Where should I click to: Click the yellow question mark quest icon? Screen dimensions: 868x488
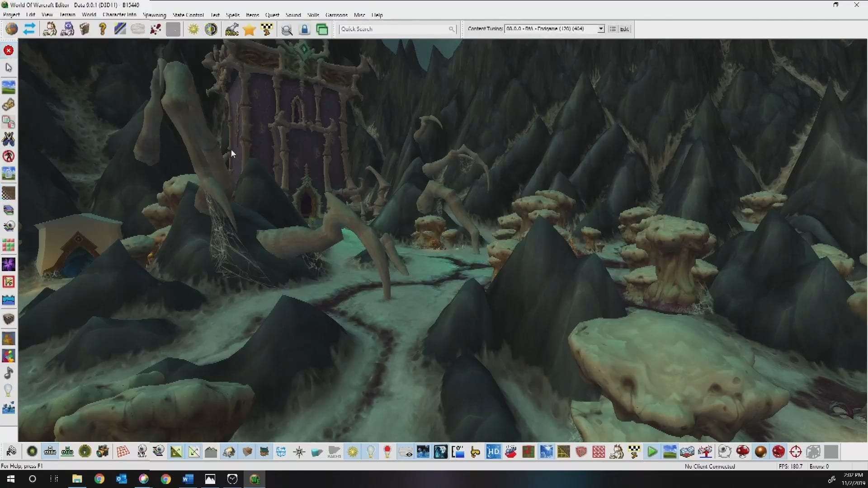[103, 29]
